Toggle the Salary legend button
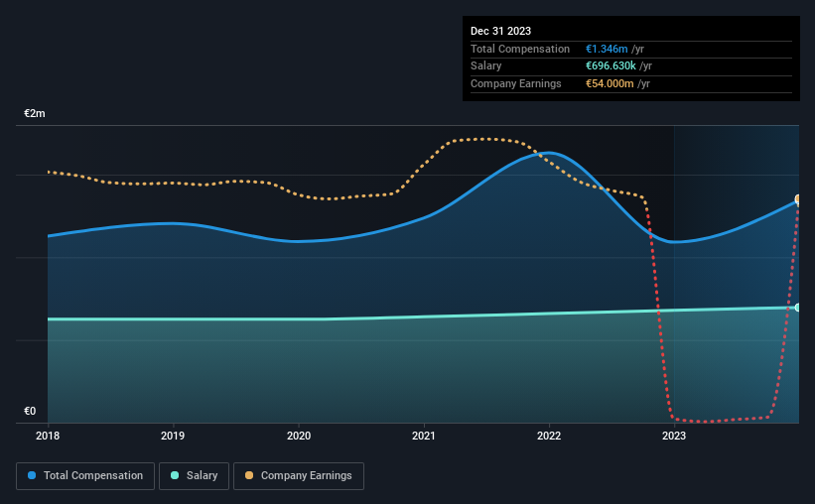The width and height of the screenshot is (815, 504). [x=194, y=476]
